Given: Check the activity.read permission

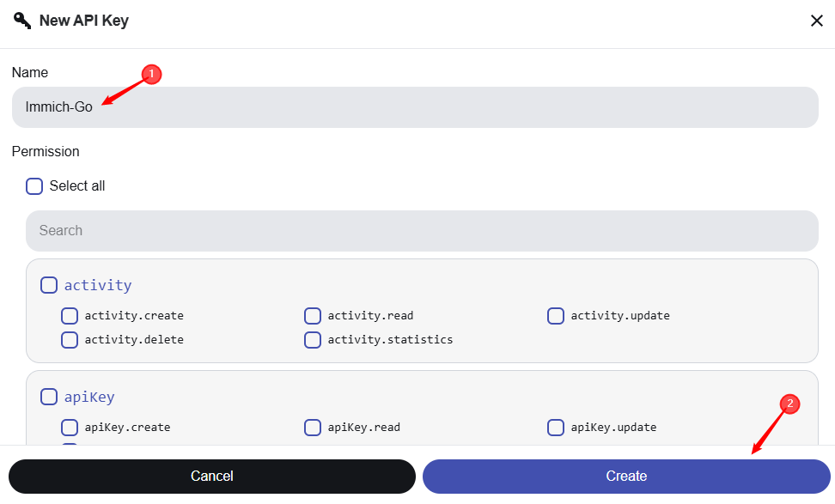Looking at the screenshot, I should [x=313, y=316].
